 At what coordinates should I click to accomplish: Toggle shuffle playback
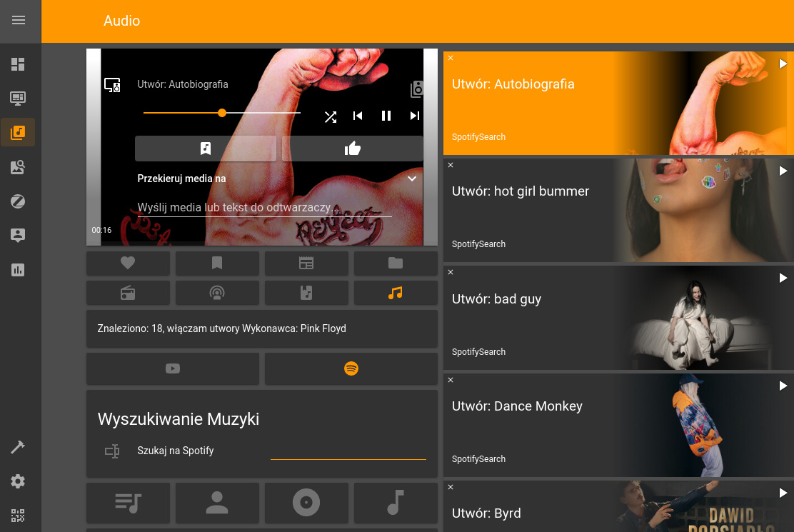click(330, 117)
